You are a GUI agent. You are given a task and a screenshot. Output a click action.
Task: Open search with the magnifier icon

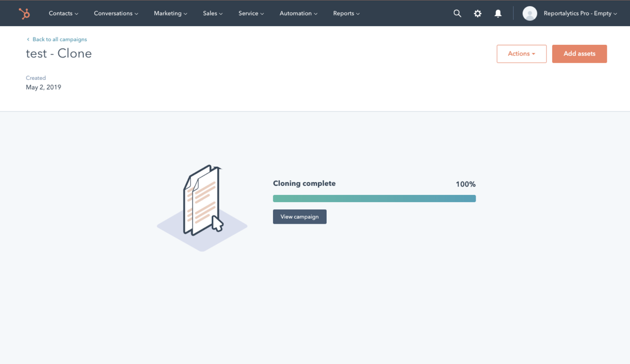point(457,13)
